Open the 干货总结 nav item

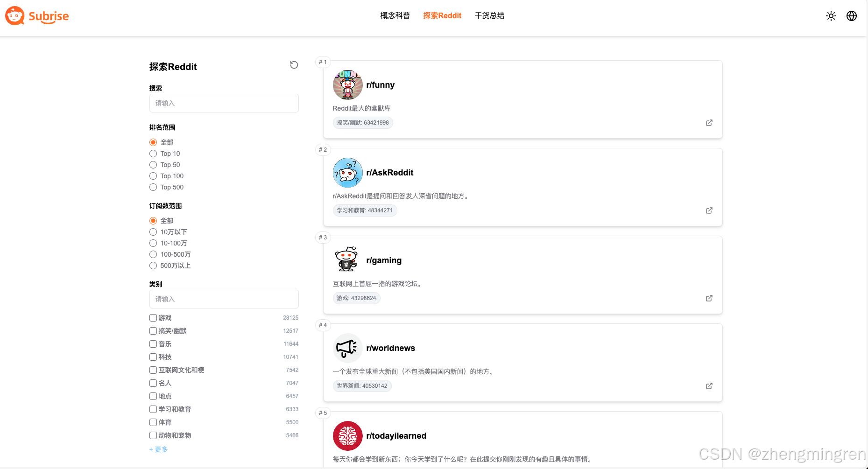[489, 15]
